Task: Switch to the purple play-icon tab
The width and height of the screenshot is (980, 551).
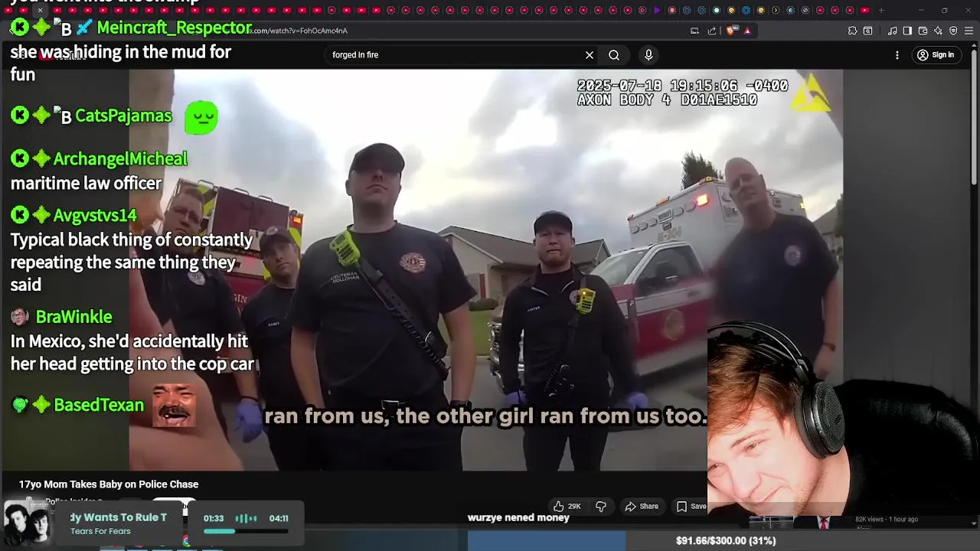Action: coord(657,10)
